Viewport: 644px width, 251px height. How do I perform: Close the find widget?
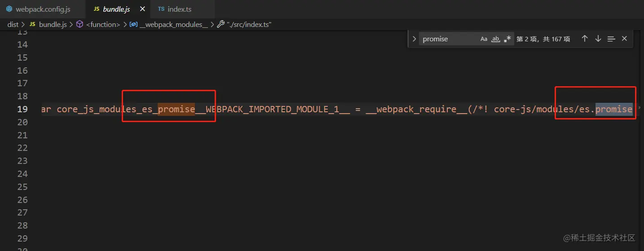click(624, 39)
